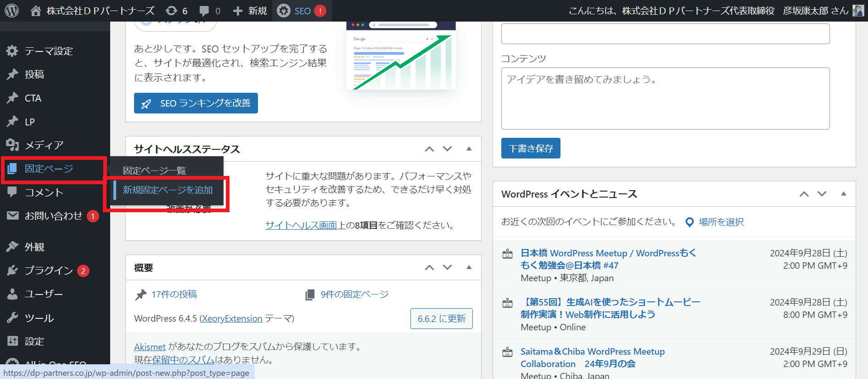Focus the コンテンツ textarea
This screenshot has width=868, height=379.
[x=665, y=98]
